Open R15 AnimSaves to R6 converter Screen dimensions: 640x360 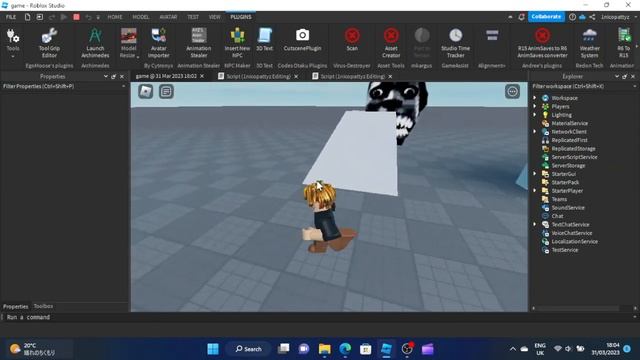(x=542, y=43)
